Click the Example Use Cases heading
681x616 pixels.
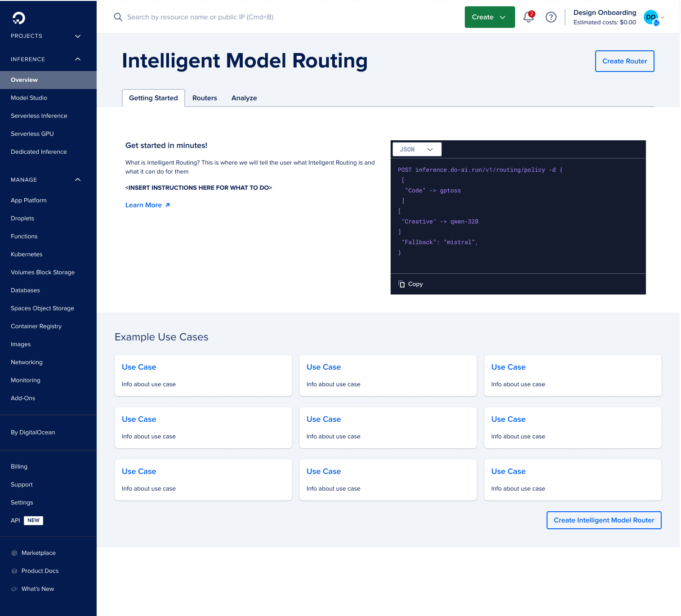coord(161,337)
